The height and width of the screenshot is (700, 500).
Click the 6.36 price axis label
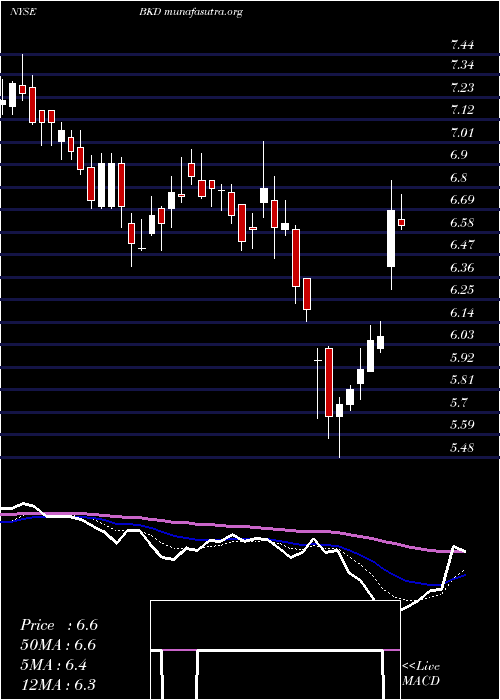(x=462, y=267)
